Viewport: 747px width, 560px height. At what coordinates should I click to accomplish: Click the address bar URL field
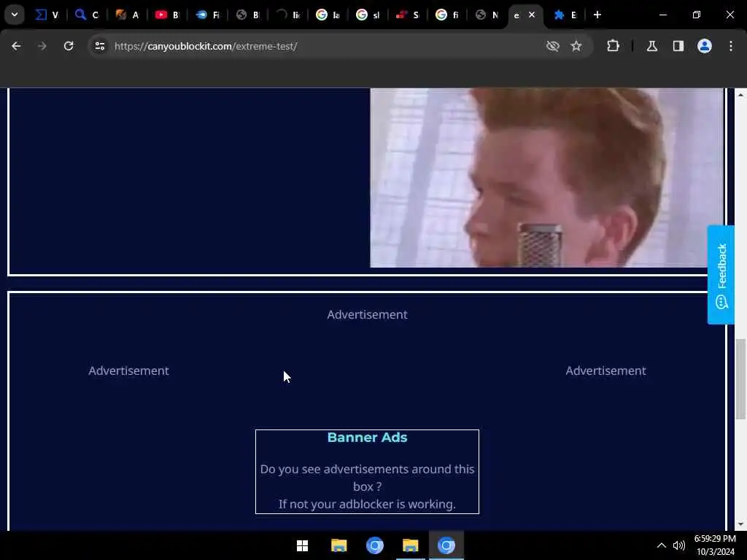coord(324,46)
